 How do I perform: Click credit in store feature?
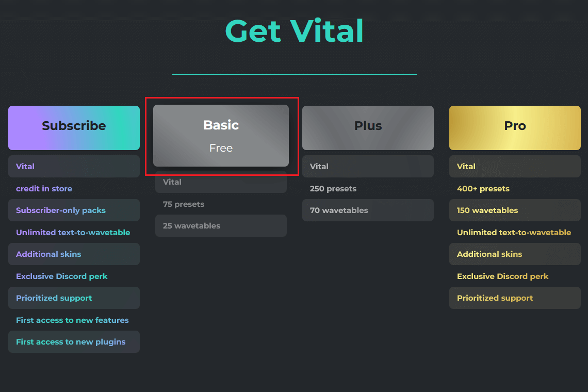pos(44,189)
